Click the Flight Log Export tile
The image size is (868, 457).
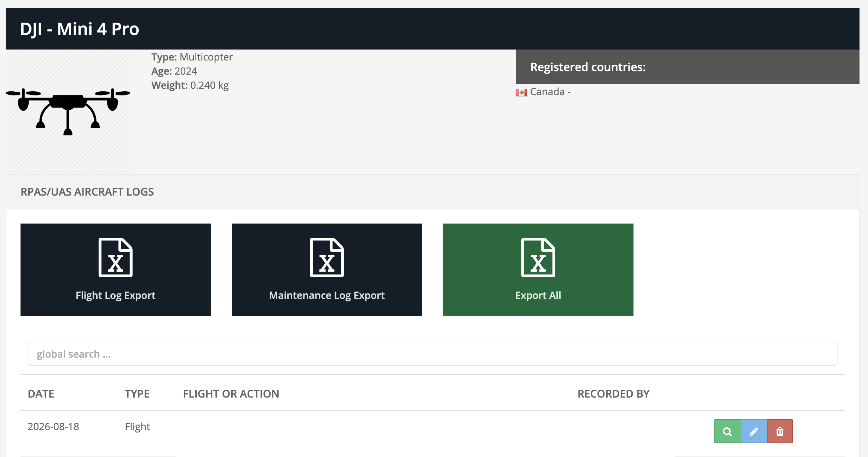116,270
